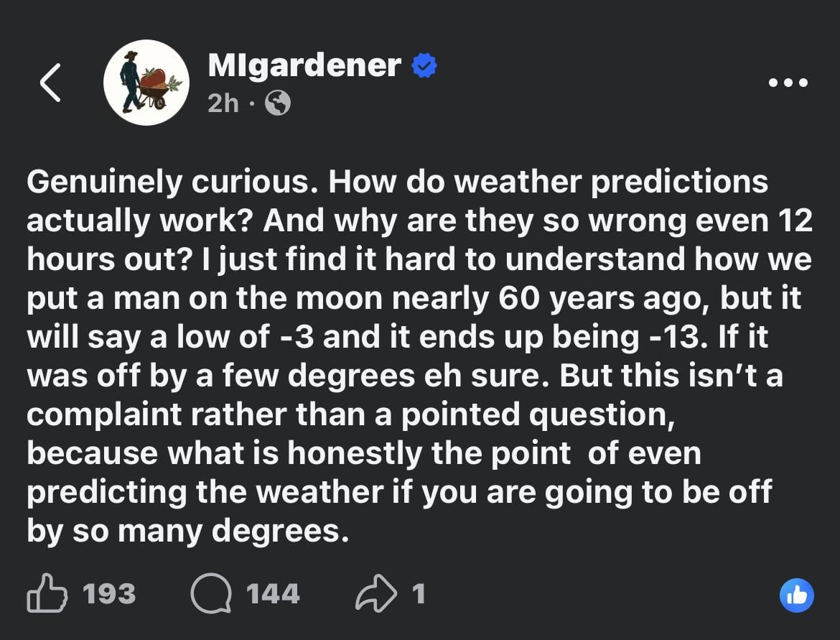Tap the post's opening words "Genuinely curious"

tap(169, 182)
